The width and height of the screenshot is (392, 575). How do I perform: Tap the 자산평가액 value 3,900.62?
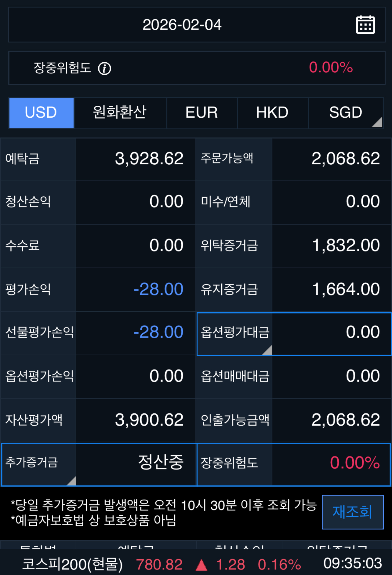click(149, 420)
